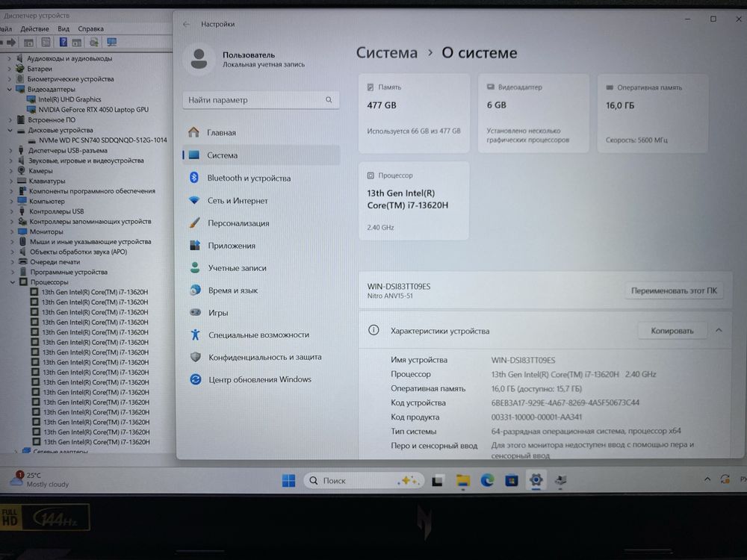Open the Видеоадаптер 6 GB card
The height and width of the screenshot is (560, 747).
533,113
